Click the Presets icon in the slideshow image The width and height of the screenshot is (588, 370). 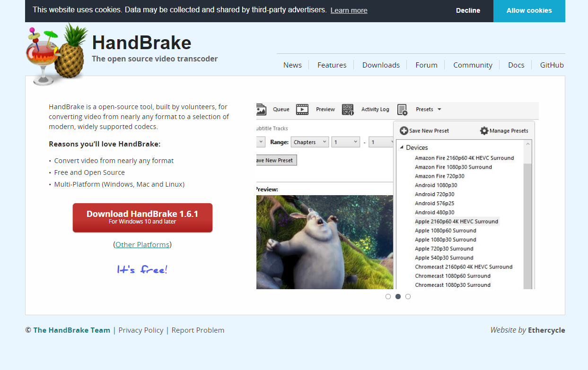click(402, 110)
